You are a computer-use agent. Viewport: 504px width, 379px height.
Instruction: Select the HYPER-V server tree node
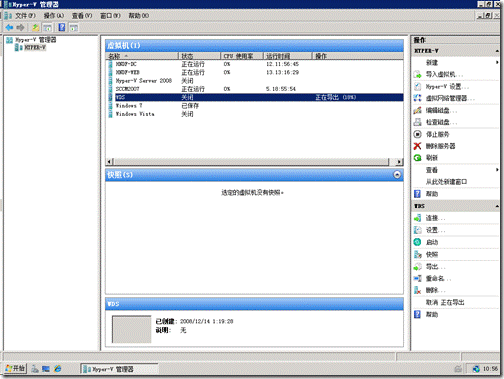coord(35,48)
